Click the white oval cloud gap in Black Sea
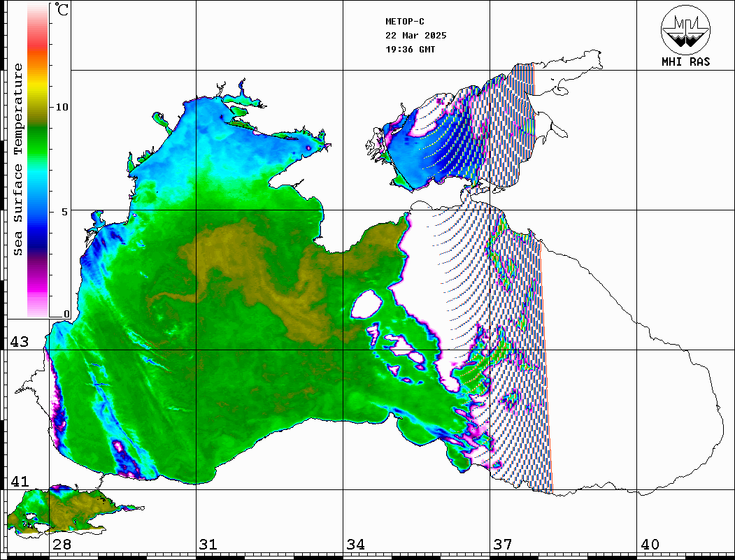 (x=366, y=303)
